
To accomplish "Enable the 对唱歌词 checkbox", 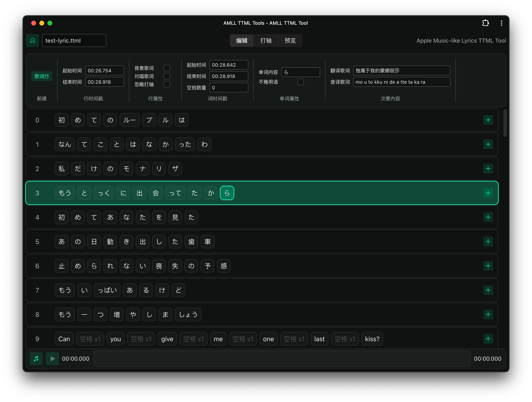I will pos(167,76).
